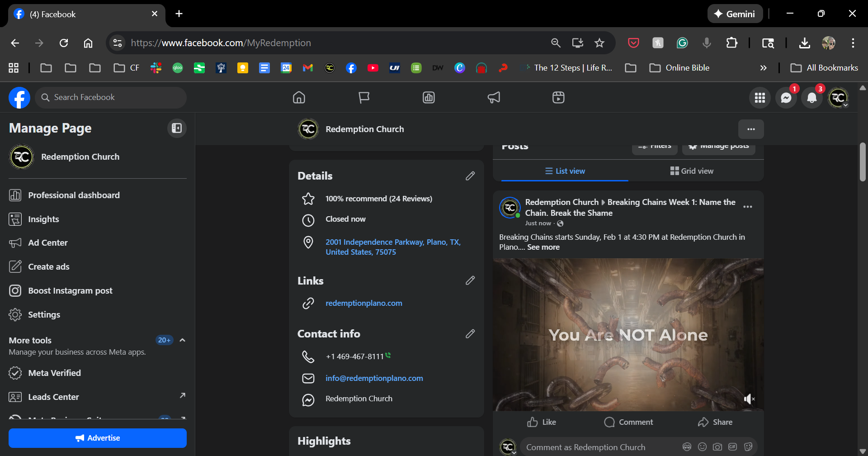868x456 pixels.
Task: Unmute the video with the speaker icon
Action: pos(749,399)
